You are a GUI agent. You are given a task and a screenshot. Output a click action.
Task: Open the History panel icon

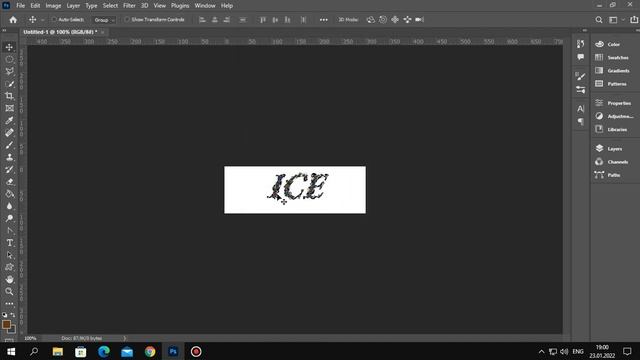coord(580,44)
